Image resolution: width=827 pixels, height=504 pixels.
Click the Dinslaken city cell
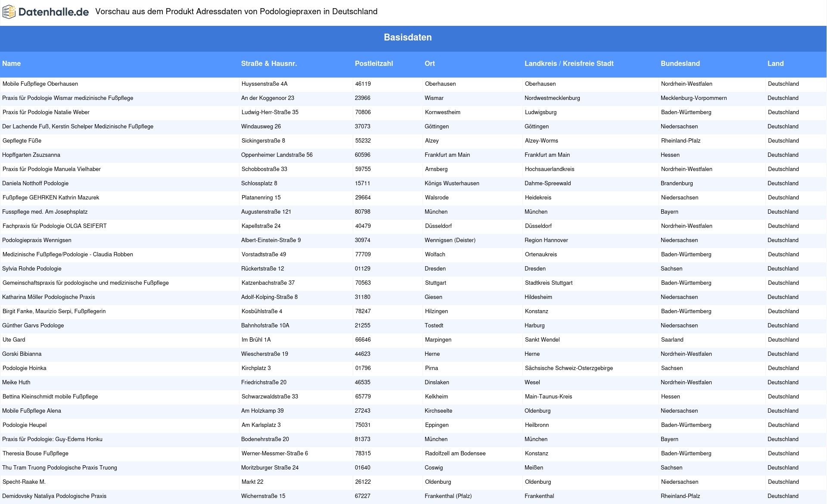(437, 383)
